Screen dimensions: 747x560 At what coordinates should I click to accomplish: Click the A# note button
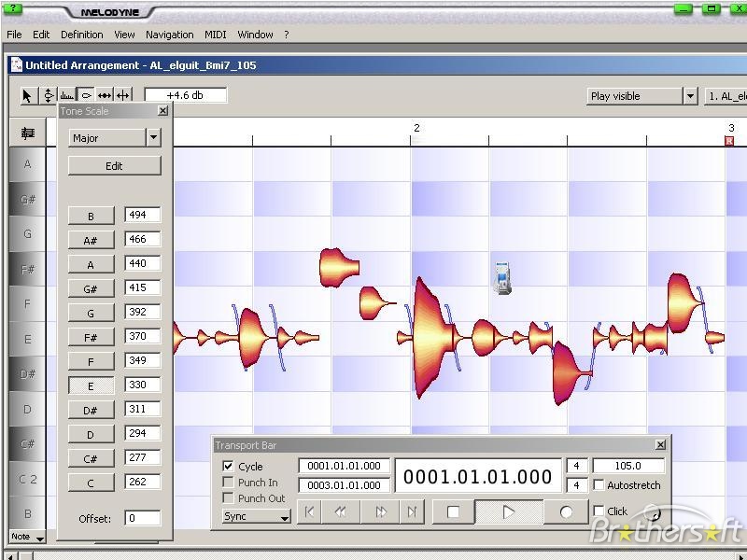point(91,241)
